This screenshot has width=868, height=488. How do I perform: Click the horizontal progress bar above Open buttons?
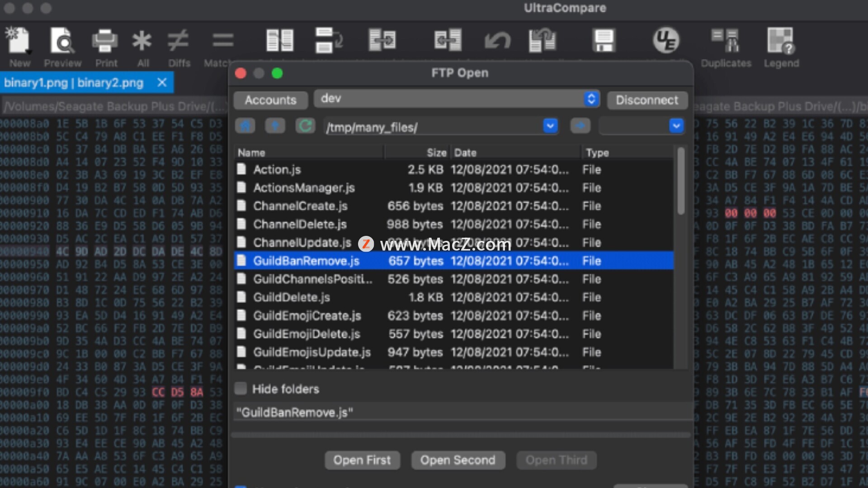click(x=461, y=435)
